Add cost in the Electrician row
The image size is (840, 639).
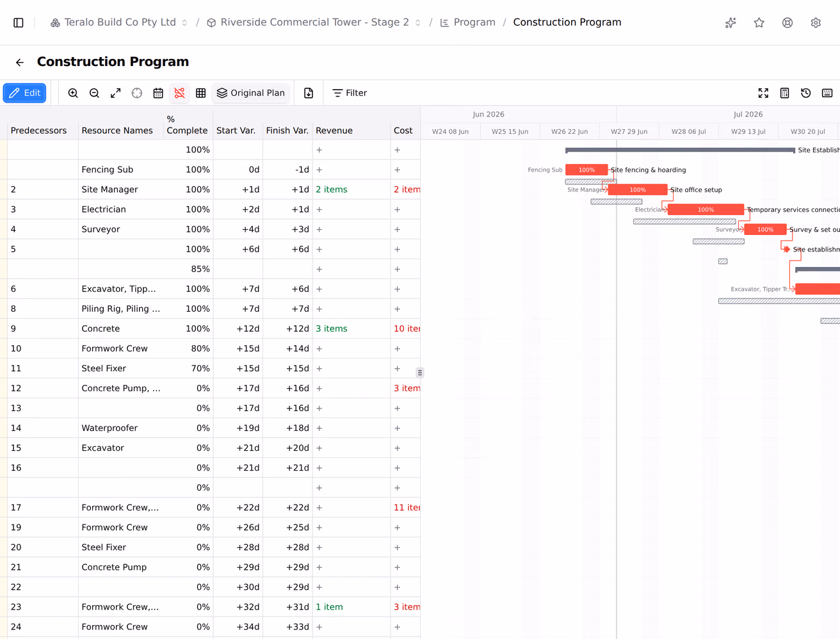[398, 209]
